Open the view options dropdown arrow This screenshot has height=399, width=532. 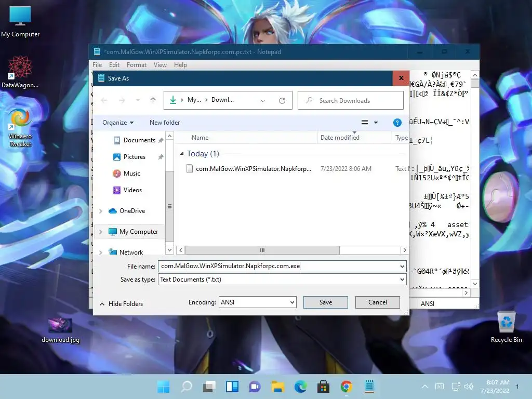click(x=376, y=123)
